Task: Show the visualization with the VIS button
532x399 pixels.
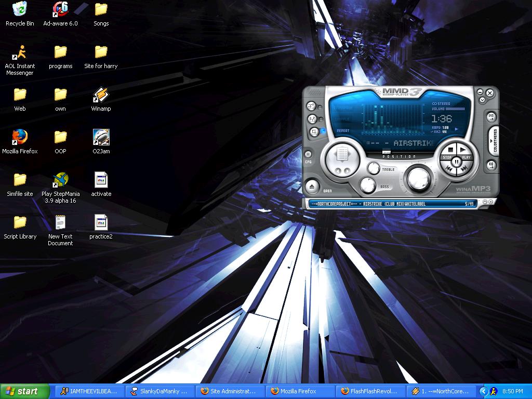Action: pos(491,117)
